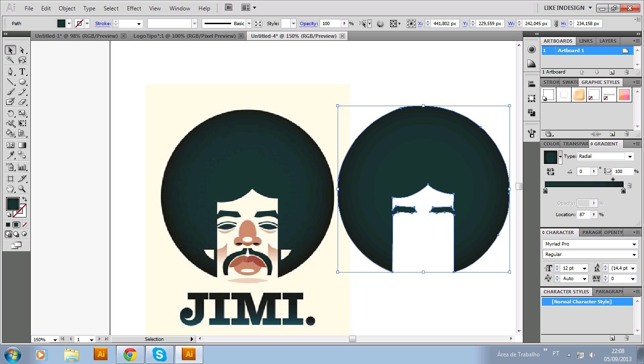The height and width of the screenshot is (364, 644).
Task: Select the Mesh tool
Action: [10, 145]
